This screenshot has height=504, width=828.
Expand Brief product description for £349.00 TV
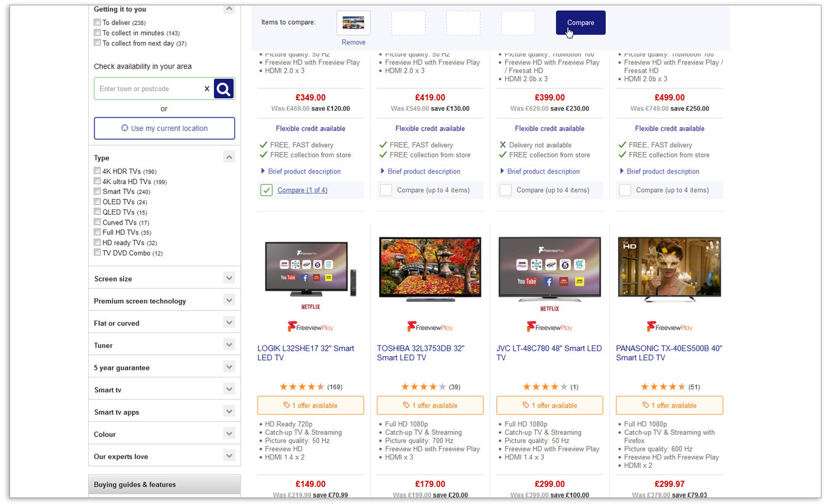300,172
